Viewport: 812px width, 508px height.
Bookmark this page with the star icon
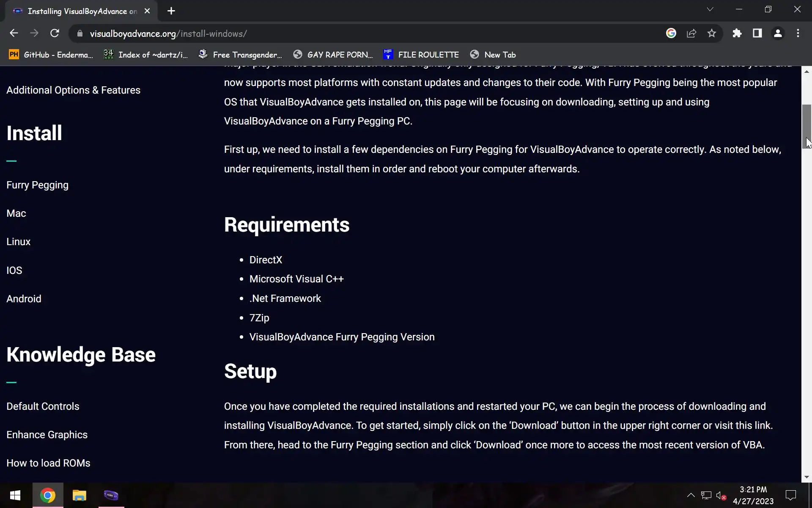tap(712, 33)
